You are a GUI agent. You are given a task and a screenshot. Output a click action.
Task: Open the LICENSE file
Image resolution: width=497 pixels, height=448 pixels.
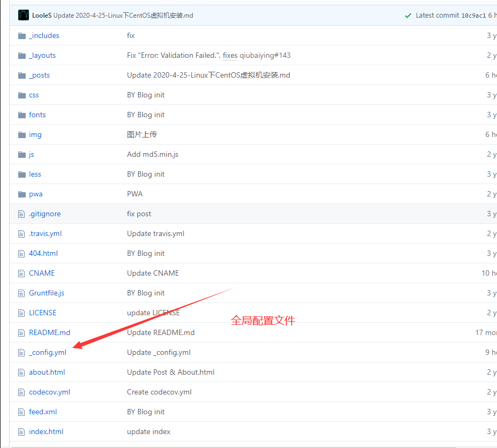tap(42, 313)
